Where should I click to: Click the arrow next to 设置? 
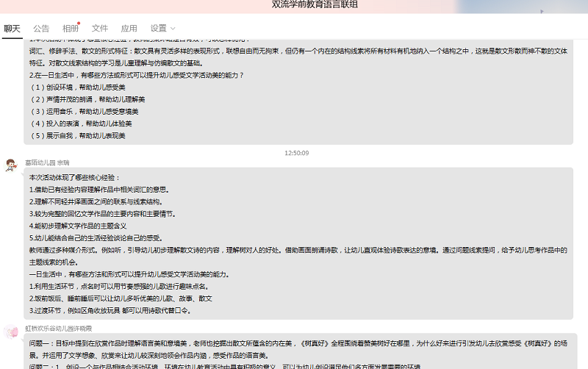point(173,29)
